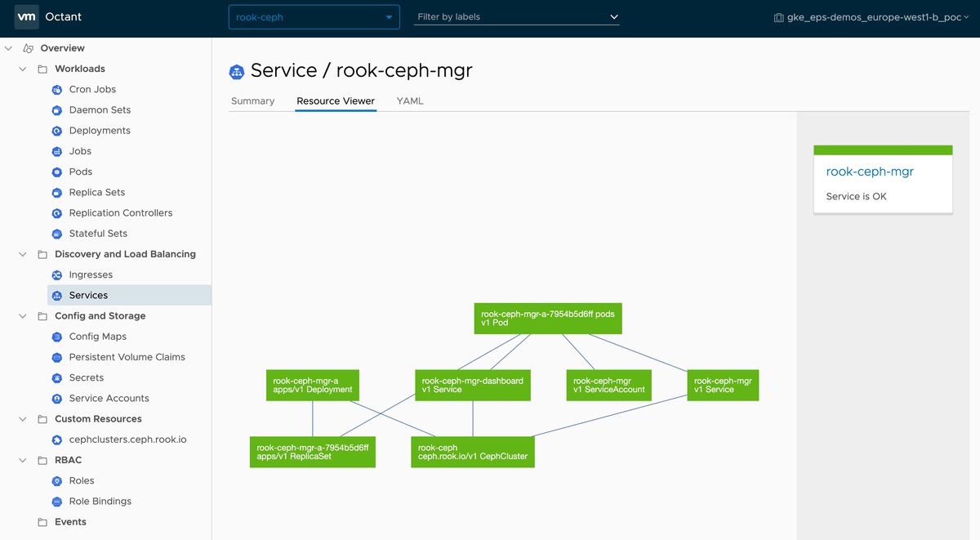Open Deployments in the sidebar
This screenshot has width=980, height=540.
pos(100,131)
